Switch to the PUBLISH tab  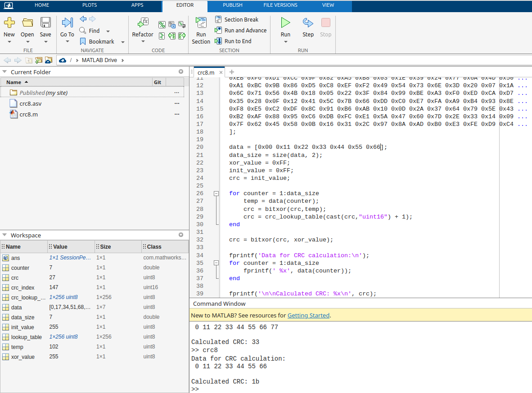point(233,5)
